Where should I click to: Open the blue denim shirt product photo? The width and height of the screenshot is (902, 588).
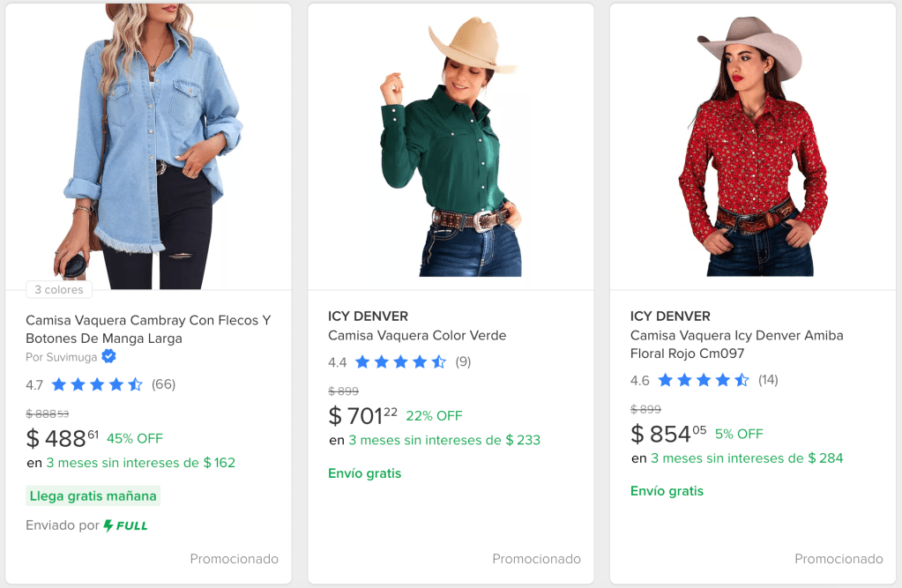[x=148, y=145]
